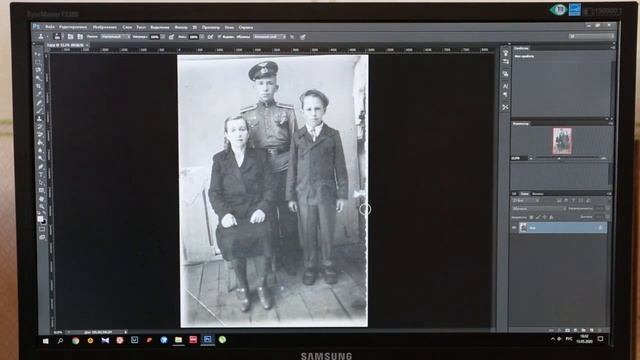The width and height of the screenshot is (640, 360).
Task: Toggle ignore adjustment layers when cloning
Action: pos(292,37)
